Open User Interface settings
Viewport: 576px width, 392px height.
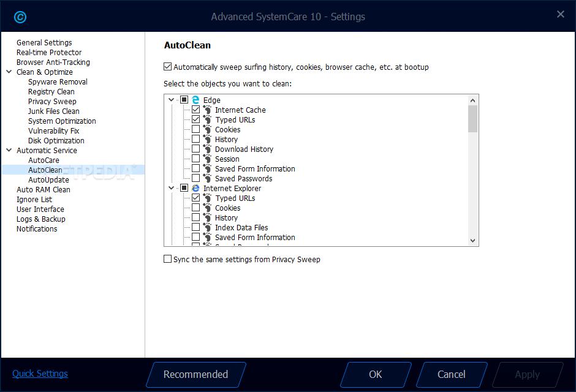40,209
